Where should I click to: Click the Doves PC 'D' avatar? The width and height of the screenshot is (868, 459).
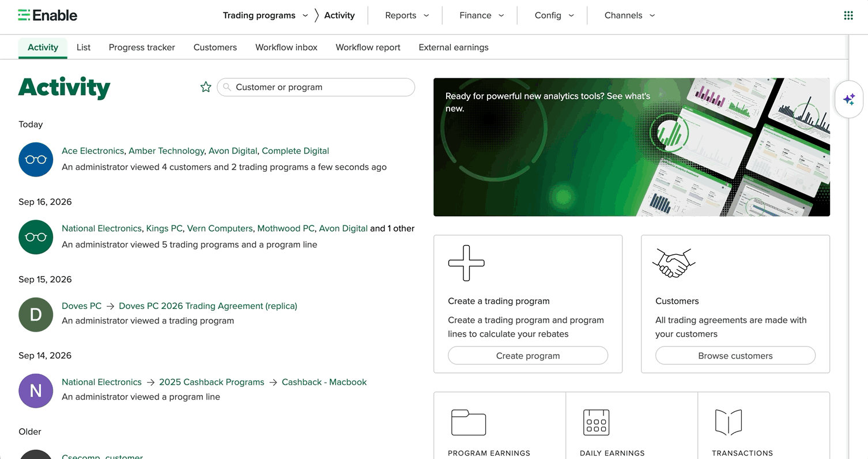36,314
